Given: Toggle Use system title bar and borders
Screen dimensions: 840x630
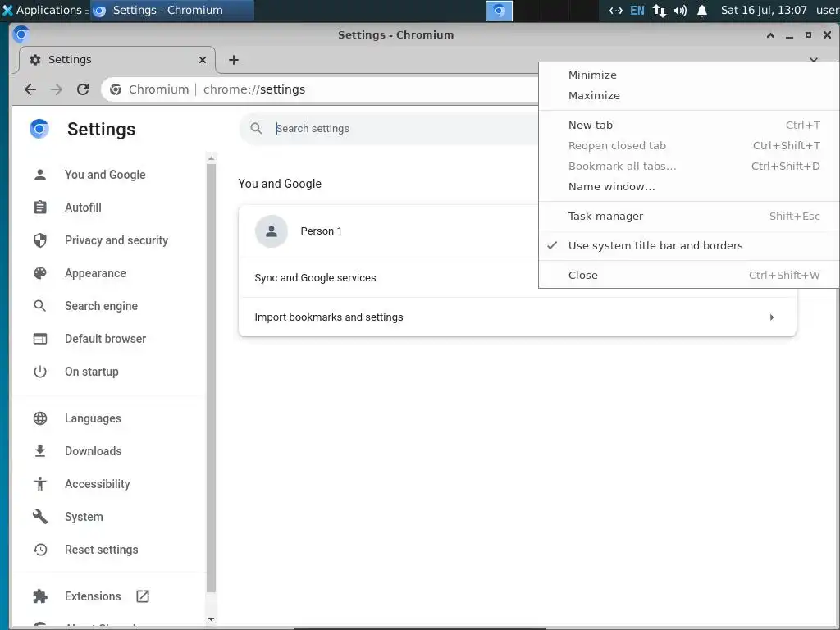Looking at the screenshot, I should pos(689,246).
